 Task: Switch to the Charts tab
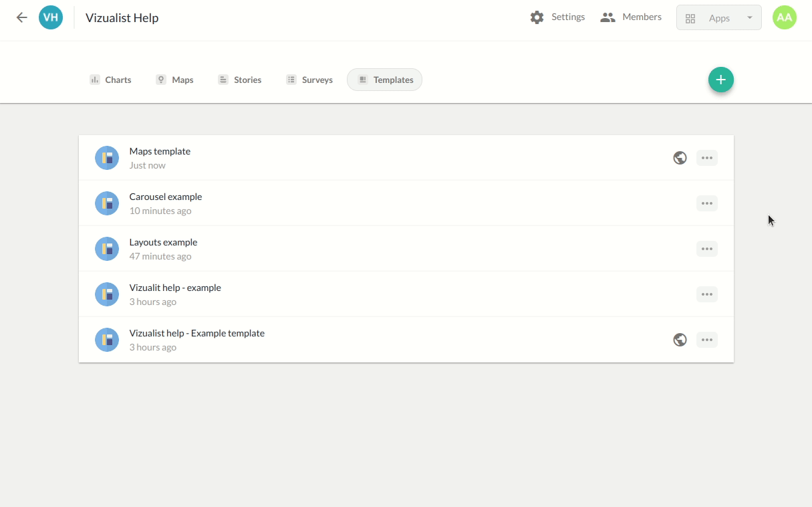[x=110, y=80]
